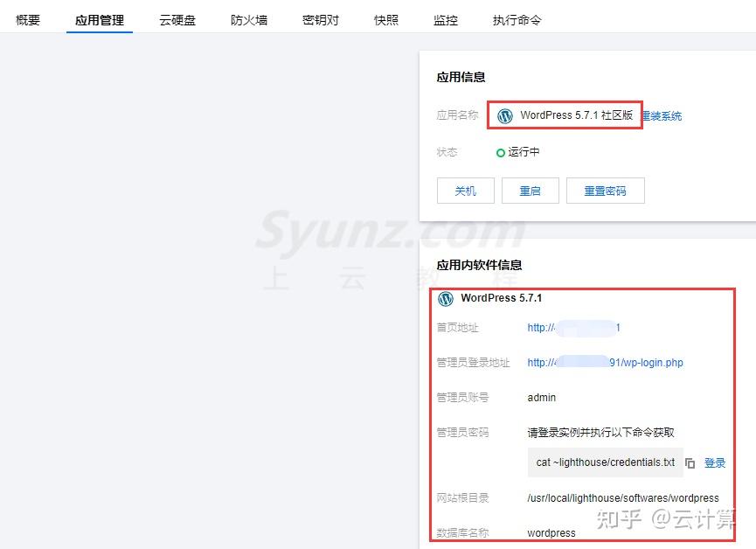The width and height of the screenshot is (756, 549).
Task: Open the 首页地址 http link
Action: (x=573, y=328)
